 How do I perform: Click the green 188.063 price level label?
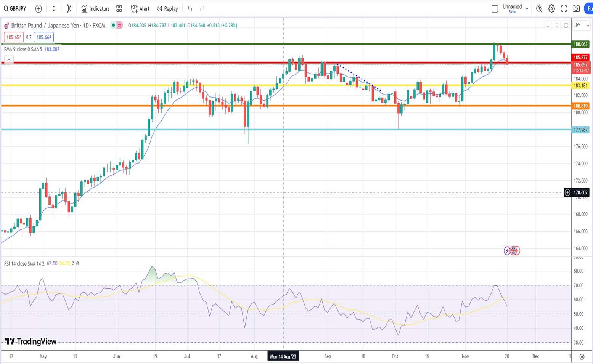click(x=580, y=44)
